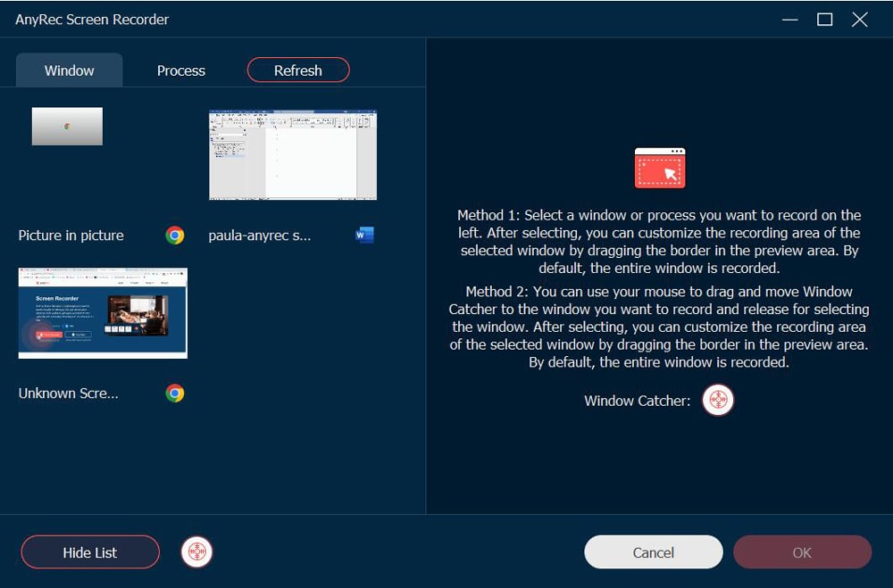This screenshot has height=588, width=893.
Task: Click the catcher icon next to Hide List
Action: pyautogui.click(x=197, y=551)
